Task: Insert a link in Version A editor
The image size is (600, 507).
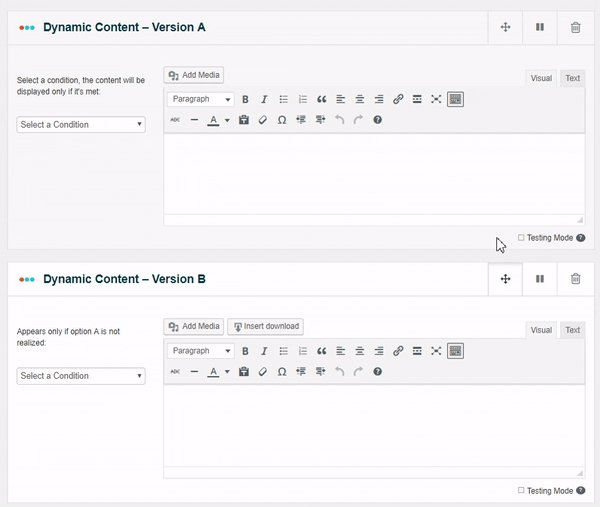Action: [398, 99]
